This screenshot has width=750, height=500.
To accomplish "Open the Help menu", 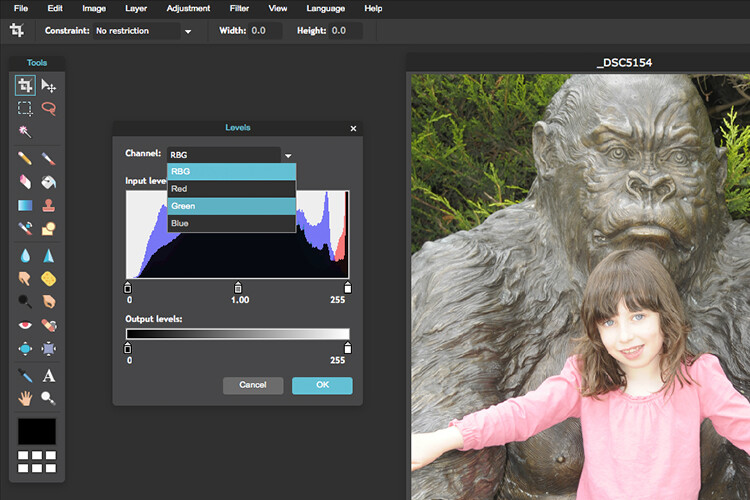I will click(373, 8).
